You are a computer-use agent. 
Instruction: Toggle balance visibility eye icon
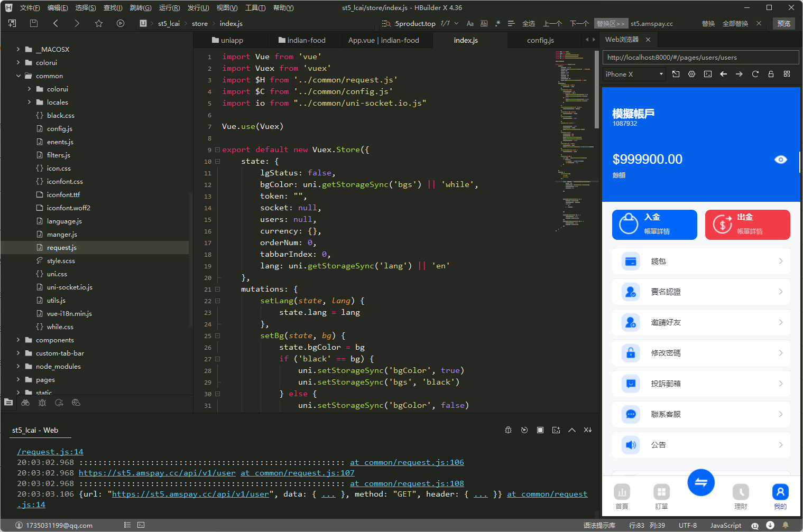(x=780, y=160)
